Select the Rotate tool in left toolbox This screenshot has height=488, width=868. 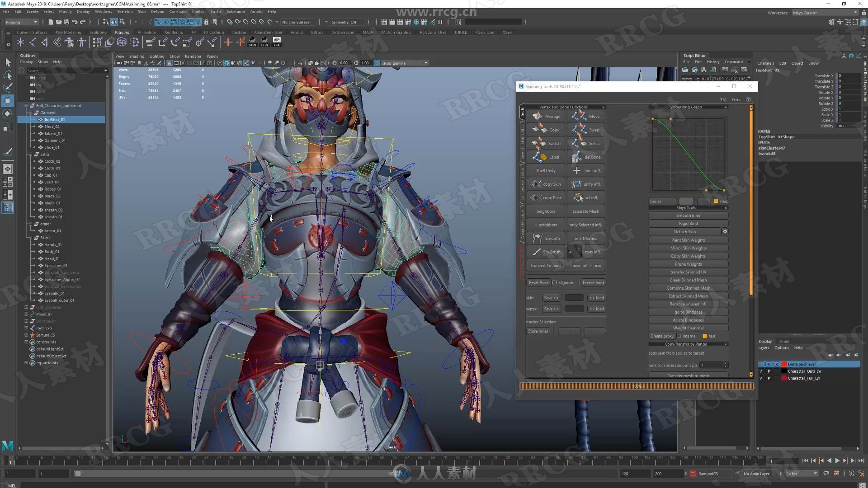coord(8,113)
